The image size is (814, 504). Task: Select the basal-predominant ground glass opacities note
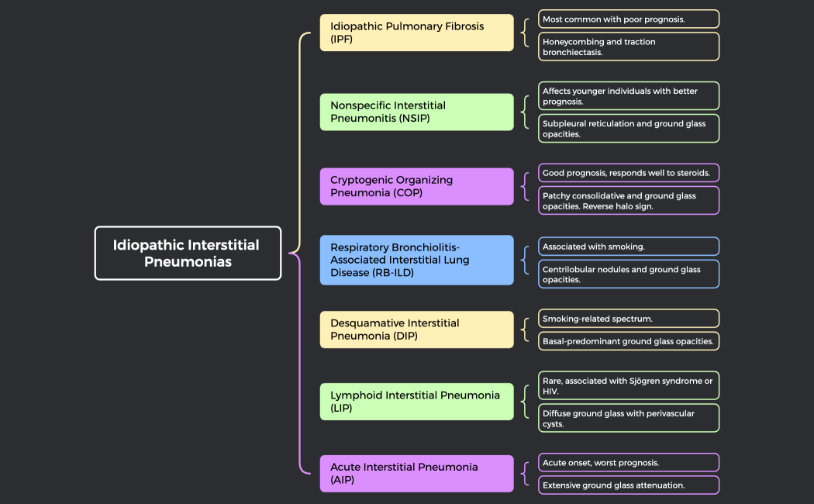click(628, 340)
